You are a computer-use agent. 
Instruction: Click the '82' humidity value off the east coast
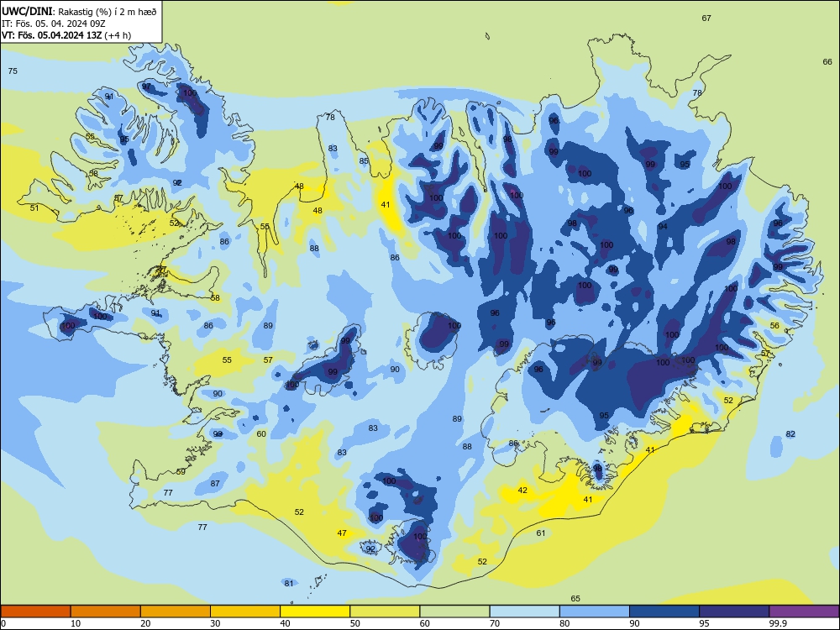(790, 434)
